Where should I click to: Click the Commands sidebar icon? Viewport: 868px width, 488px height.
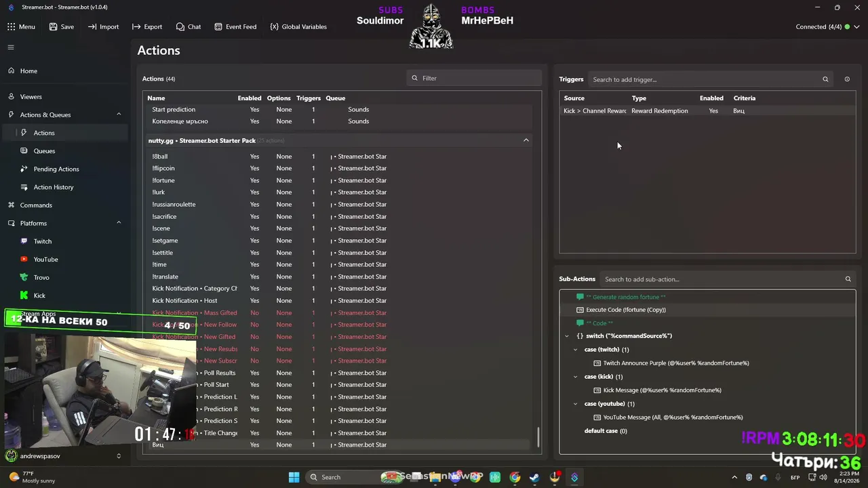tap(12, 205)
